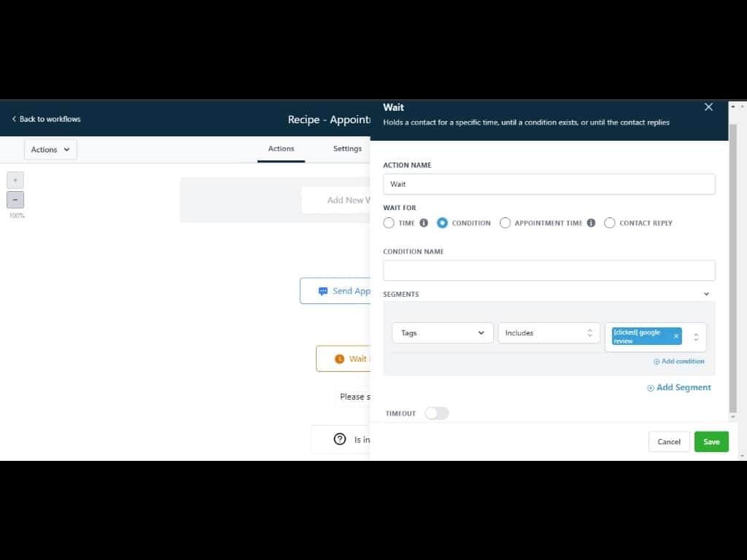
Task: Click the orange clock Wait step icon
Action: click(338, 359)
